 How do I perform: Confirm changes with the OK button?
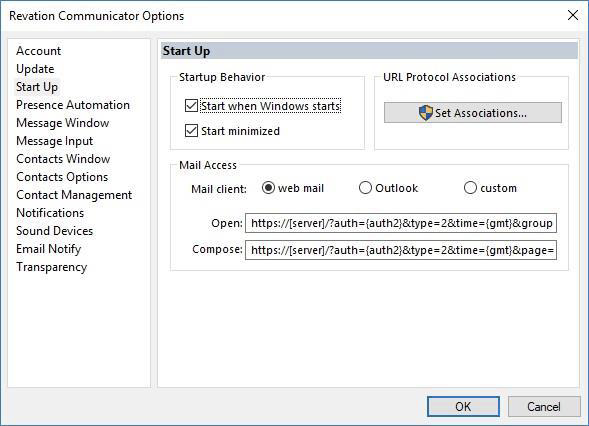(463, 406)
